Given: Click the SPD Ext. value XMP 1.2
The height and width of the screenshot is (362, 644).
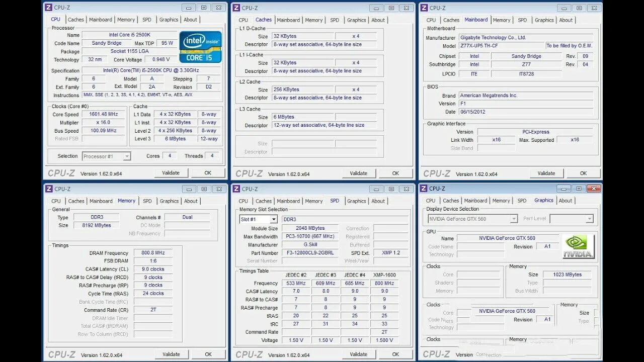Looking at the screenshot, I should click(390, 253).
